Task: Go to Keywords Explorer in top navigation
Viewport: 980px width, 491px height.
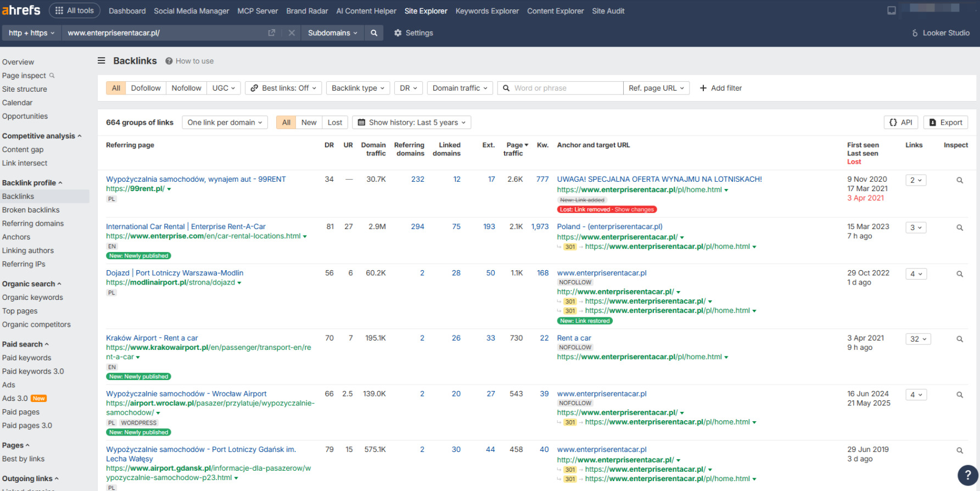Action: pyautogui.click(x=487, y=11)
